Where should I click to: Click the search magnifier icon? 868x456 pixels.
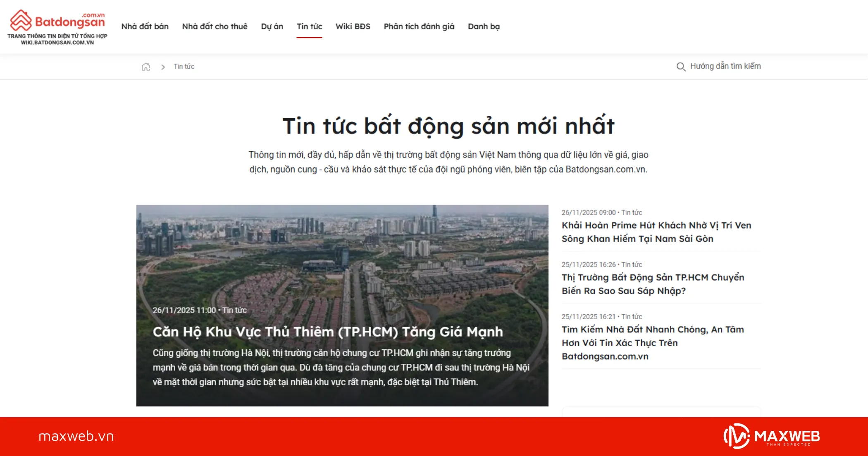(681, 67)
